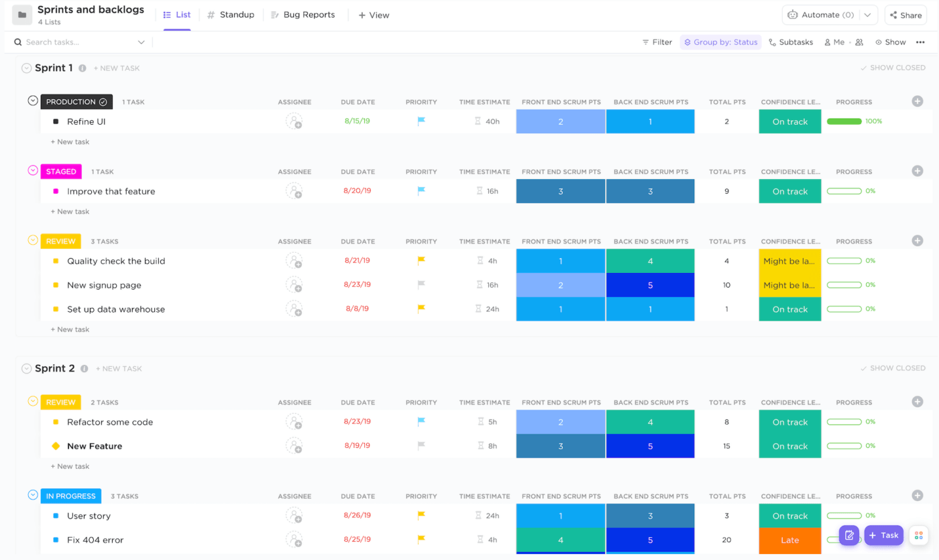The height and width of the screenshot is (560, 939).
Task: Add a column with the plus icon in Production
Action: (x=917, y=101)
